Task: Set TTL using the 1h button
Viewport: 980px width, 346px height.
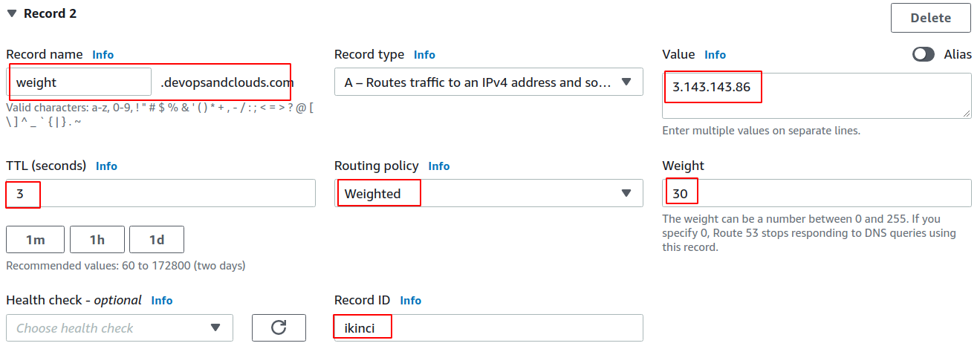Action: click(x=97, y=240)
